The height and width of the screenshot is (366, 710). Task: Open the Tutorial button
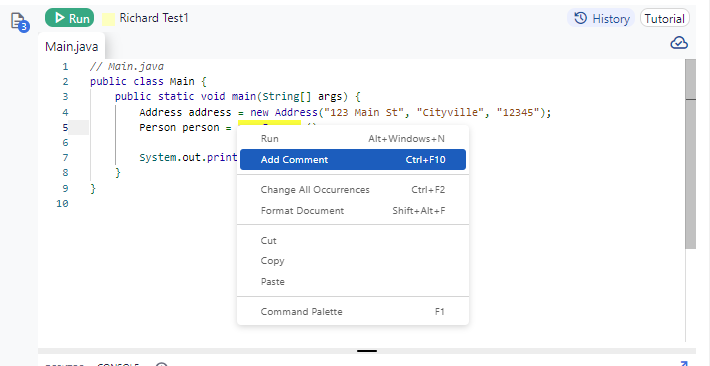664,19
